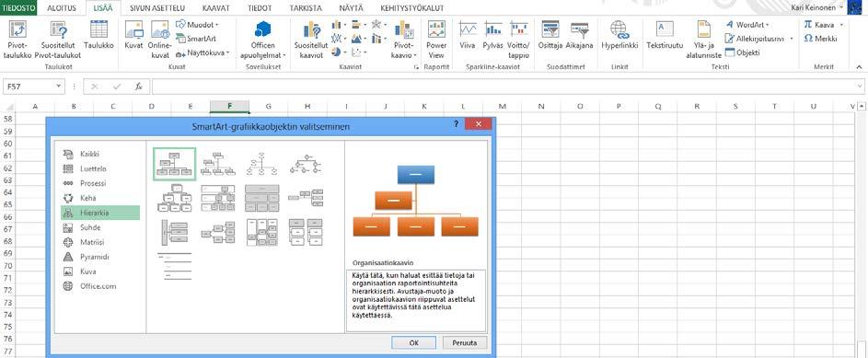Click the formula bar fx insert function icon

[138, 87]
